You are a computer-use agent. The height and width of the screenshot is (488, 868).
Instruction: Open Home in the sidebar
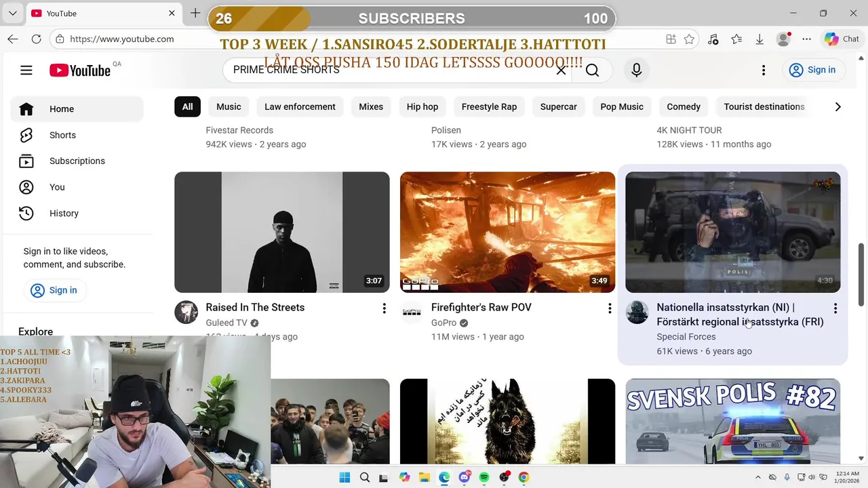(x=77, y=109)
